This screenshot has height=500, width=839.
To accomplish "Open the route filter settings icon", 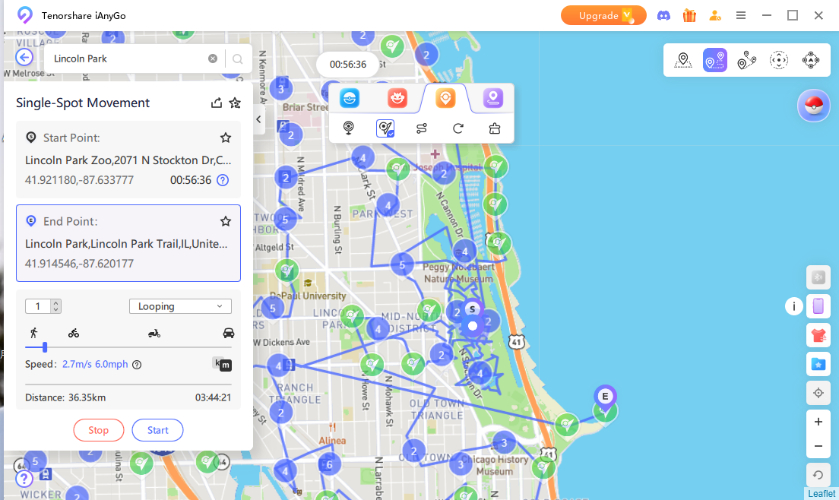I will 422,128.
